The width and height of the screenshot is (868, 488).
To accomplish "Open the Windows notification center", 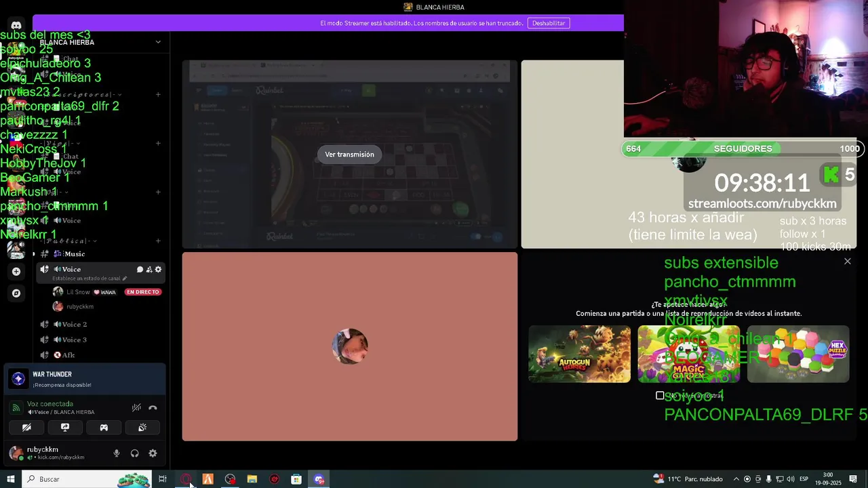I will point(853,479).
